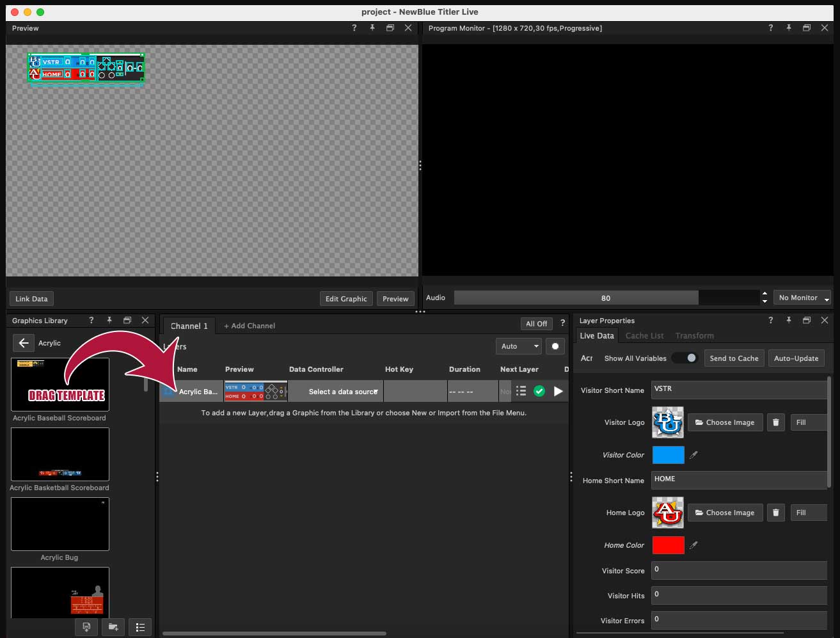Screen dimensions: 840x638
Task: Pin the Preview panel
Action: coord(372,28)
